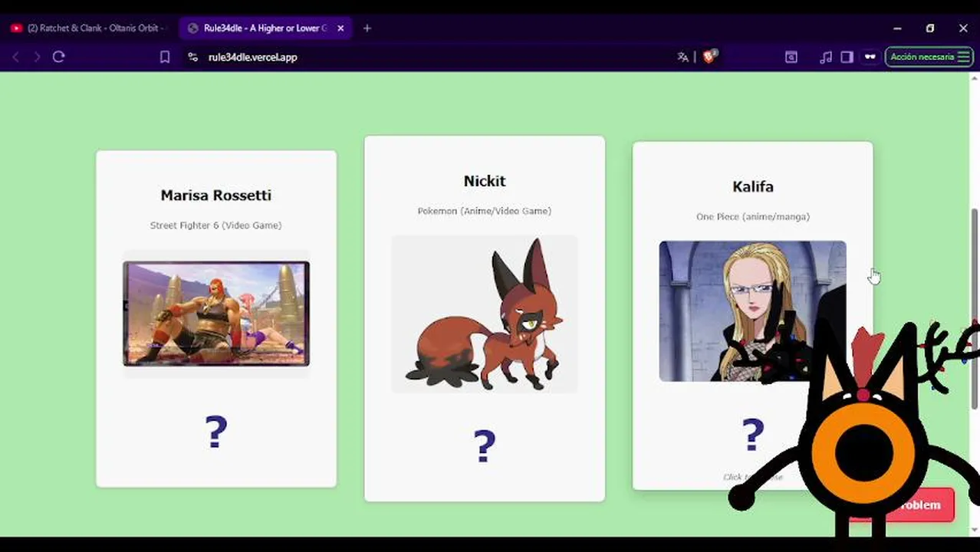View site information icon in address bar
Screen dimensions: 980x552
click(x=192, y=57)
